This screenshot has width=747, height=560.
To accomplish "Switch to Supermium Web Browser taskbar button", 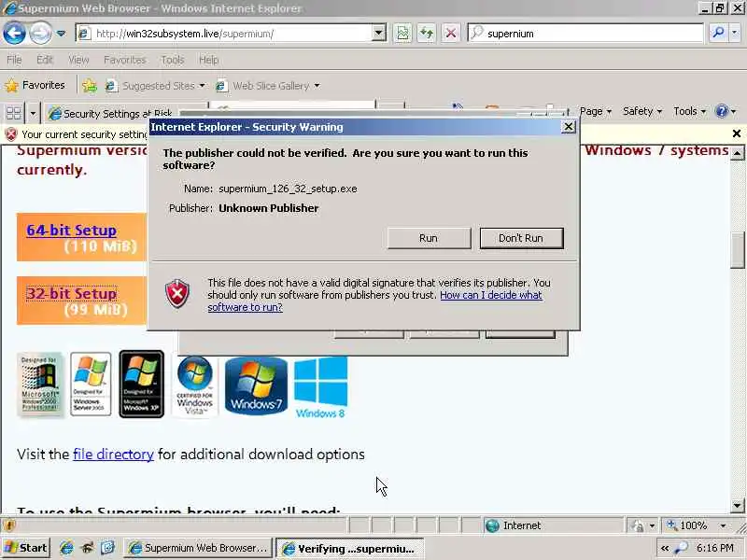I will (x=199, y=548).
